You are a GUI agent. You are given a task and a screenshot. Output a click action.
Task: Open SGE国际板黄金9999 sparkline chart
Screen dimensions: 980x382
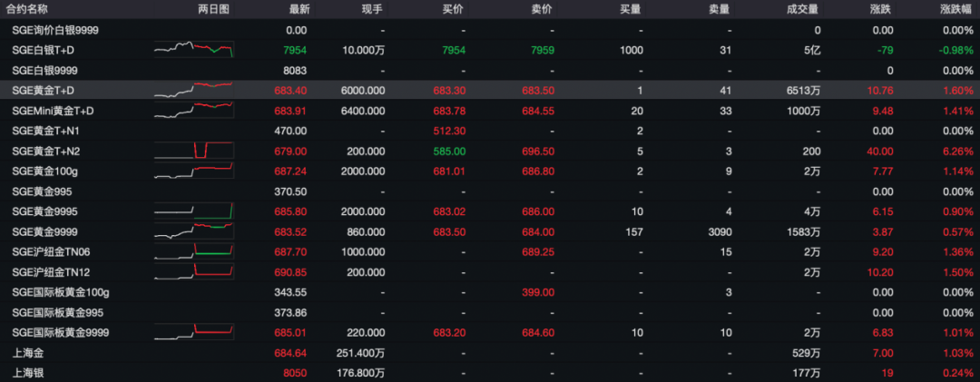point(193,332)
